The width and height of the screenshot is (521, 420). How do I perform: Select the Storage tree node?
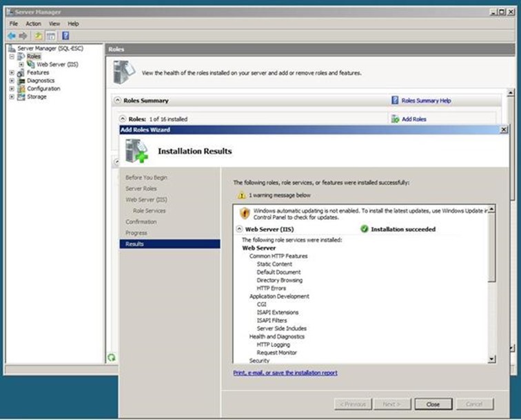coord(37,96)
